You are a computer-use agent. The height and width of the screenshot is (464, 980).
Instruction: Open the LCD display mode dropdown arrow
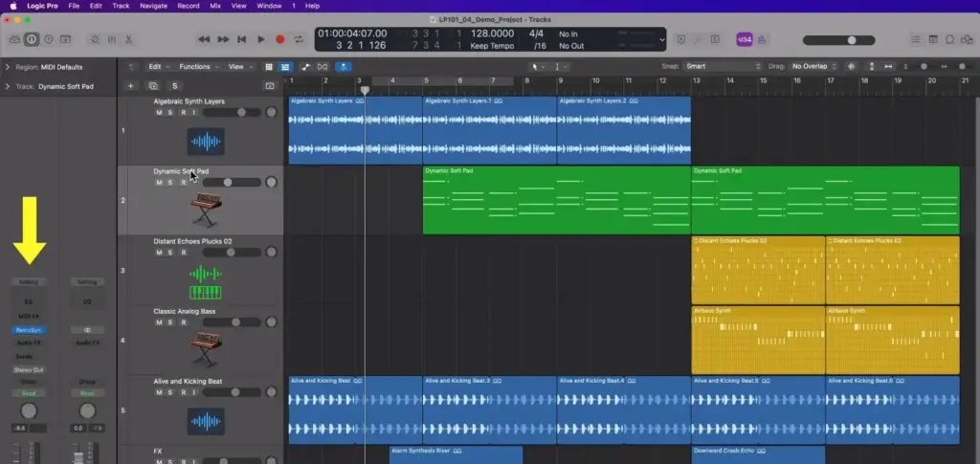(662, 39)
